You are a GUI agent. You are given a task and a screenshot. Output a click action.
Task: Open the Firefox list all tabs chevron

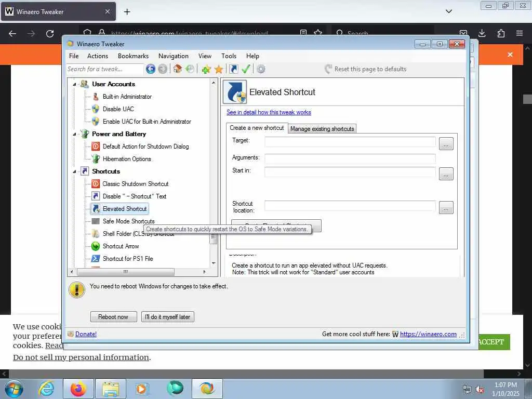click(448, 11)
